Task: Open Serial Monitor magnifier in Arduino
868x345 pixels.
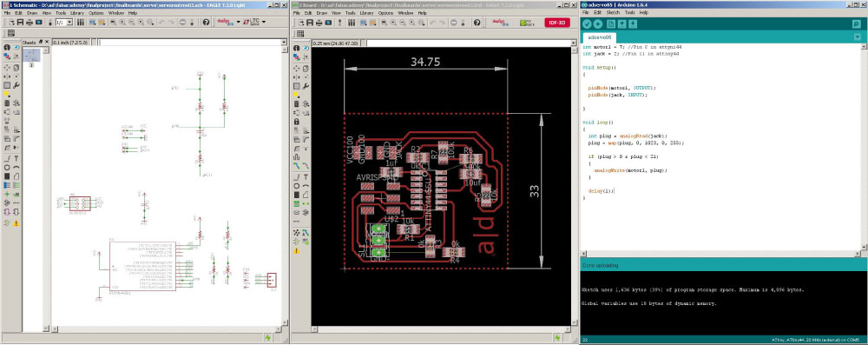Action: tap(857, 23)
